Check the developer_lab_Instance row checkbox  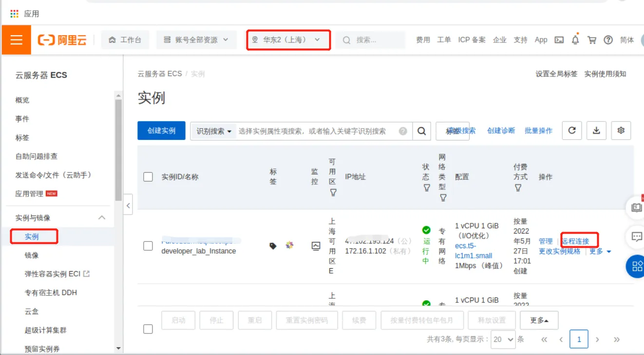(x=148, y=246)
